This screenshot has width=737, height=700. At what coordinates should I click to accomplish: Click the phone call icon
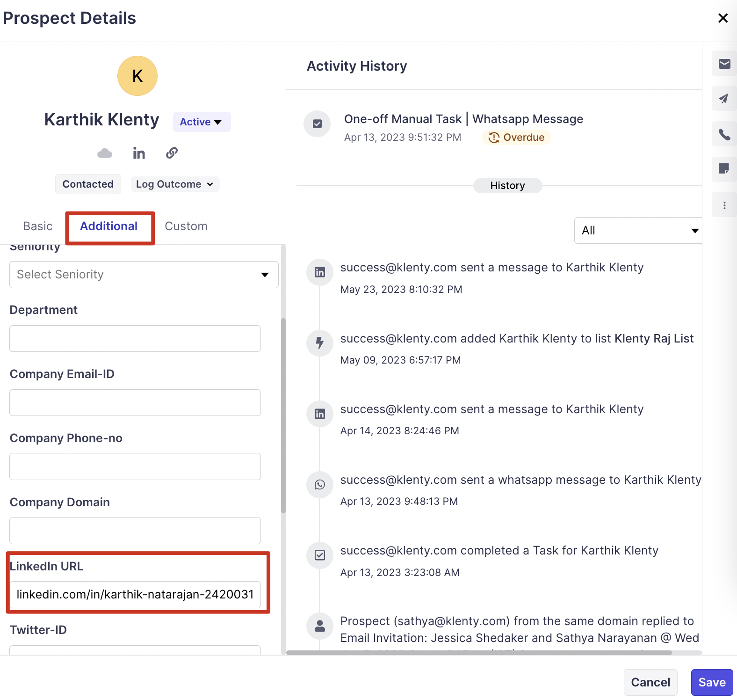[724, 134]
